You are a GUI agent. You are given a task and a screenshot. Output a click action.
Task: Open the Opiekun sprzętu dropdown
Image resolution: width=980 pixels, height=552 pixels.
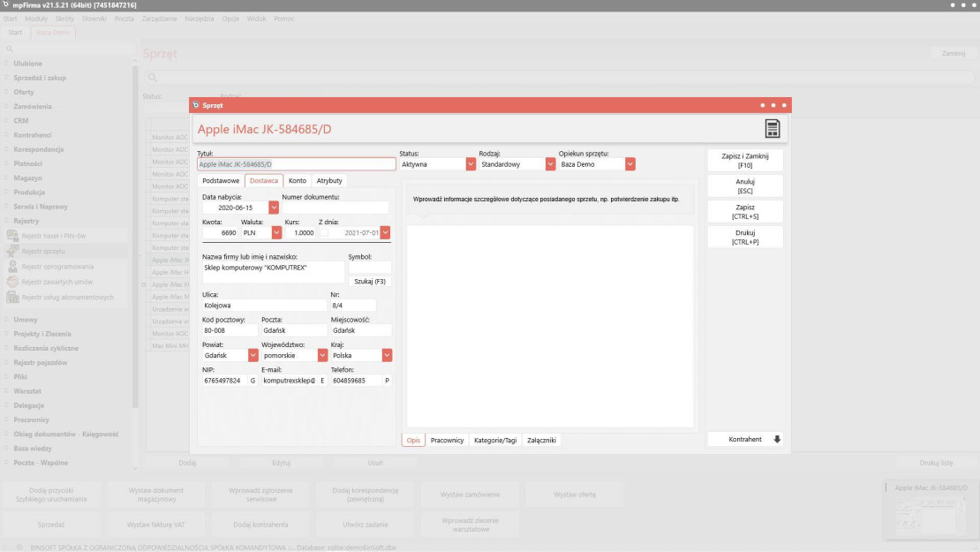pos(630,164)
